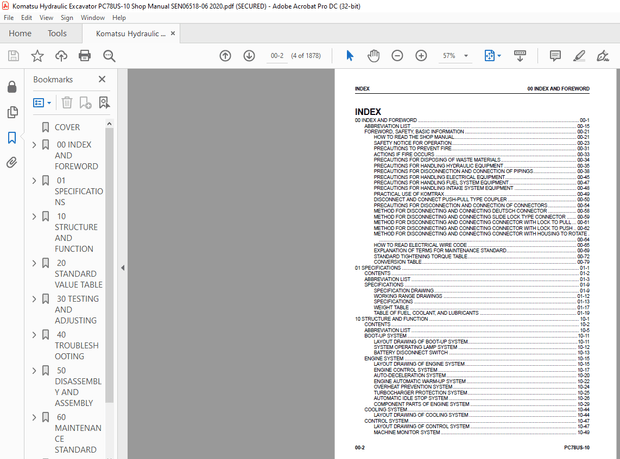Open the View menu
This screenshot has height=459, width=620.
click(46, 18)
